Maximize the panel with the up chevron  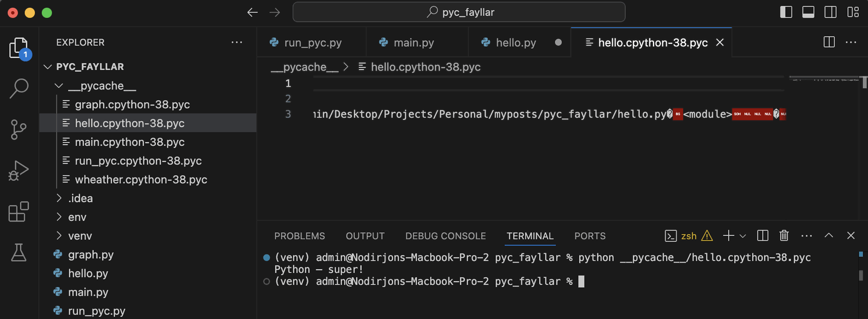coord(829,235)
